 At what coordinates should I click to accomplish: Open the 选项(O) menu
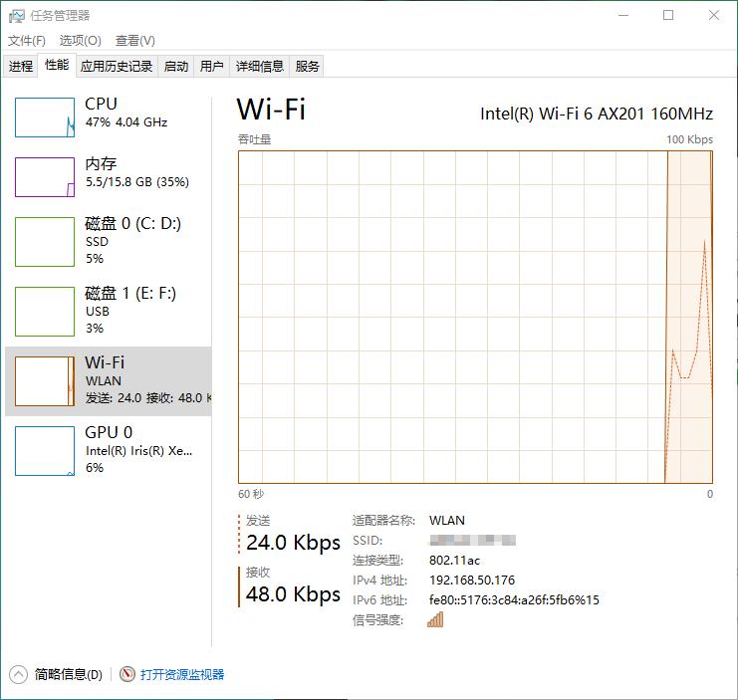[80, 41]
